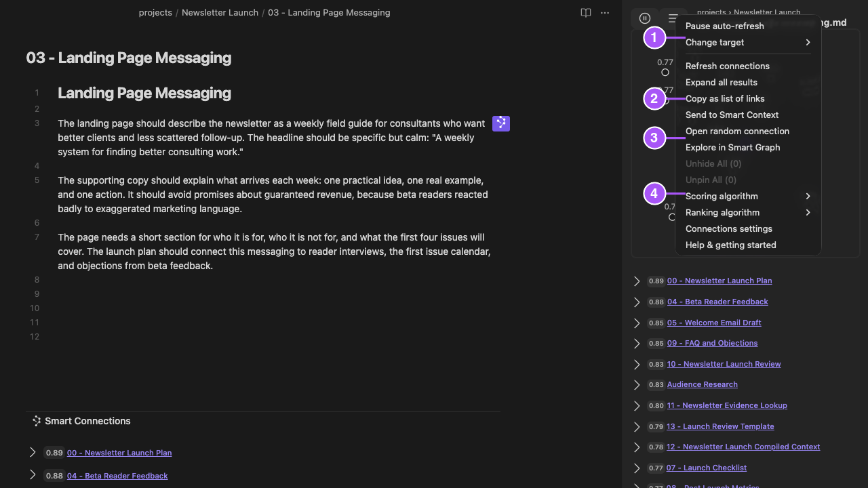Click the paragraph starting 'The supporting copy should'
Viewport: 868px width, 488px height.
pyautogui.click(x=273, y=195)
